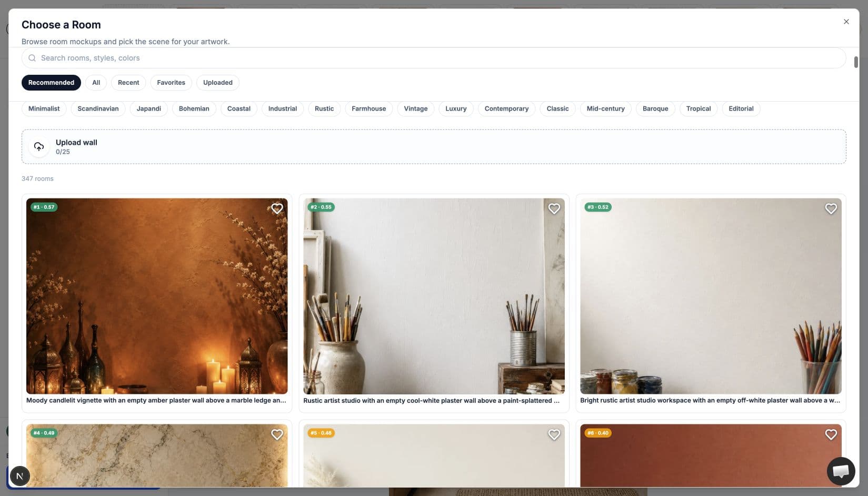Filter by Baroque style
This screenshot has width=868, height=496.
coord(655,109)
